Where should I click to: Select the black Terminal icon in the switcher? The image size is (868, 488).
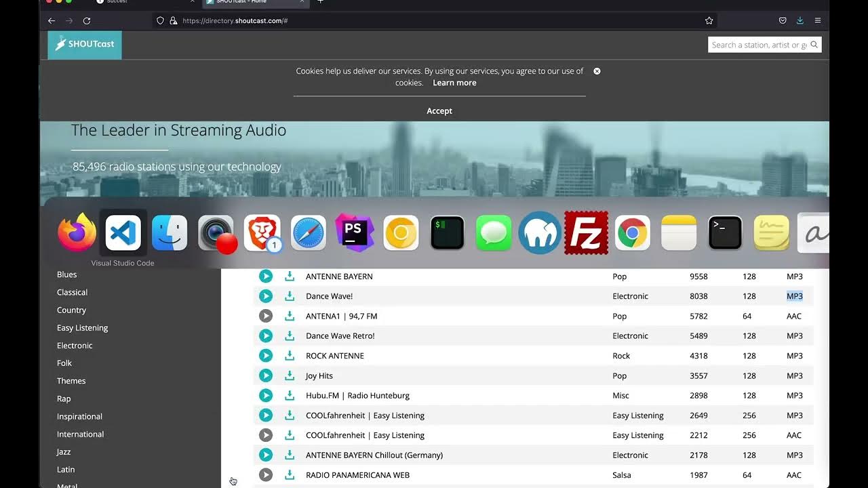[725, 232]
